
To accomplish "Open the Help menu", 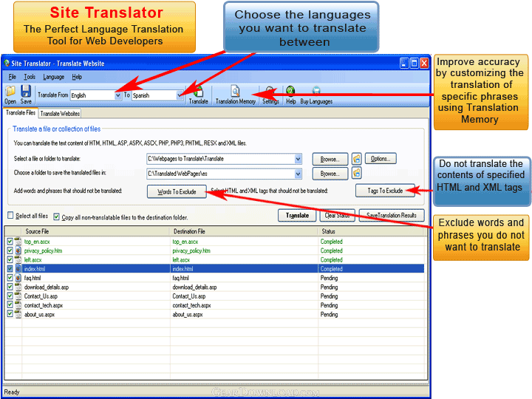I will (77, 77).
